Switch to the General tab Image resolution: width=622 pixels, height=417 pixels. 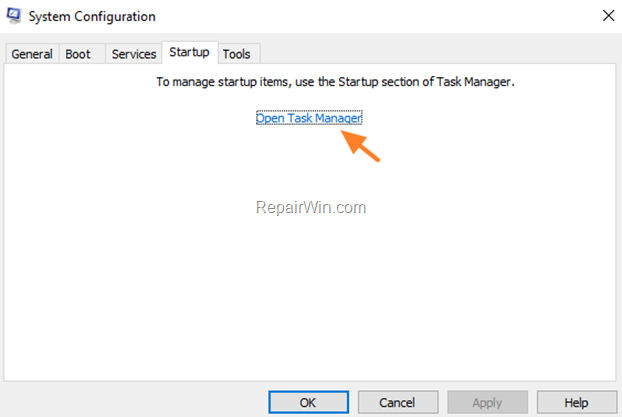pyautogui.click(x=32, y=54)
